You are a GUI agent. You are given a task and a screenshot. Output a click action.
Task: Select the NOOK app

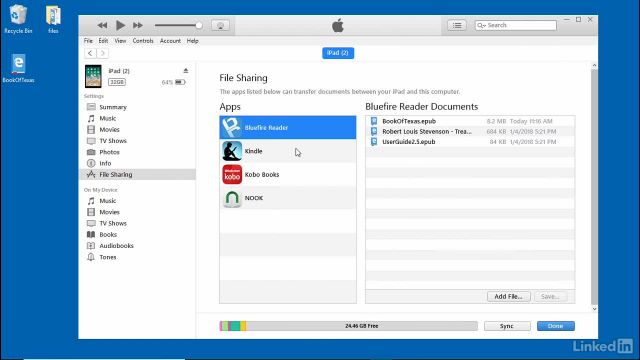[288, 198]
